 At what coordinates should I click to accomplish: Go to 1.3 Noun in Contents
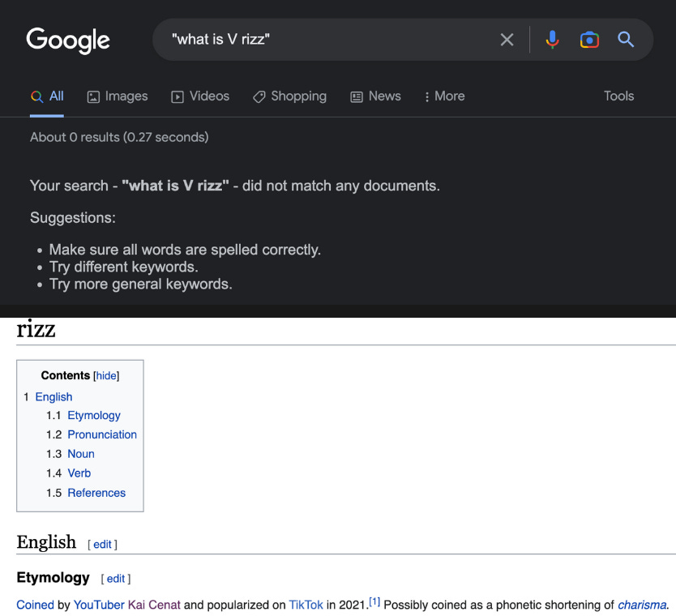(81, 454)
